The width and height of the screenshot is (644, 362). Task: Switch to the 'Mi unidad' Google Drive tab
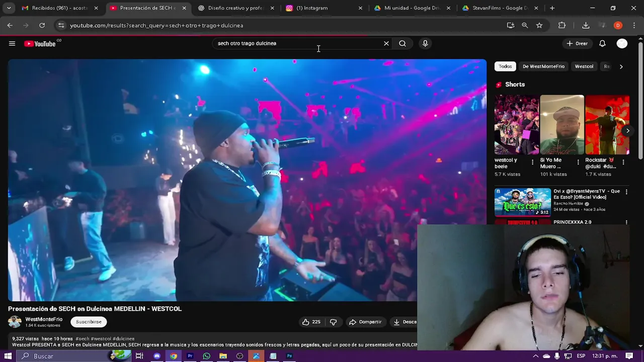[x=412, y=8]
